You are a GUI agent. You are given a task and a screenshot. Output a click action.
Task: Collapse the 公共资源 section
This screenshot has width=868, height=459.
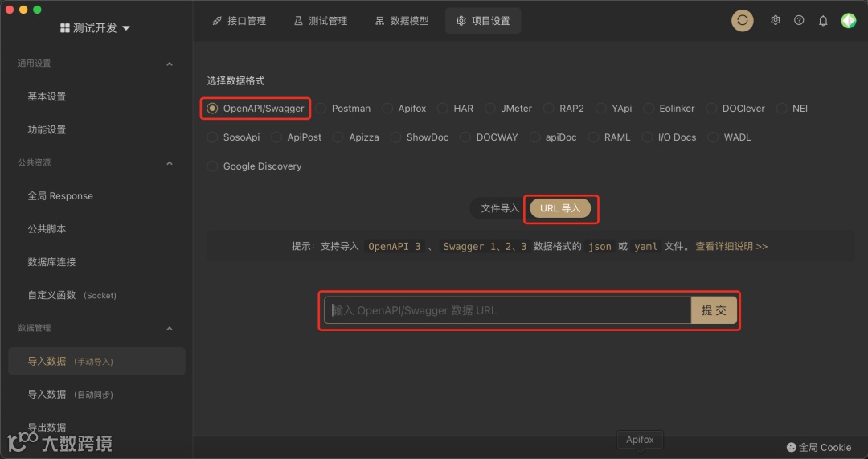click(170, 163)
